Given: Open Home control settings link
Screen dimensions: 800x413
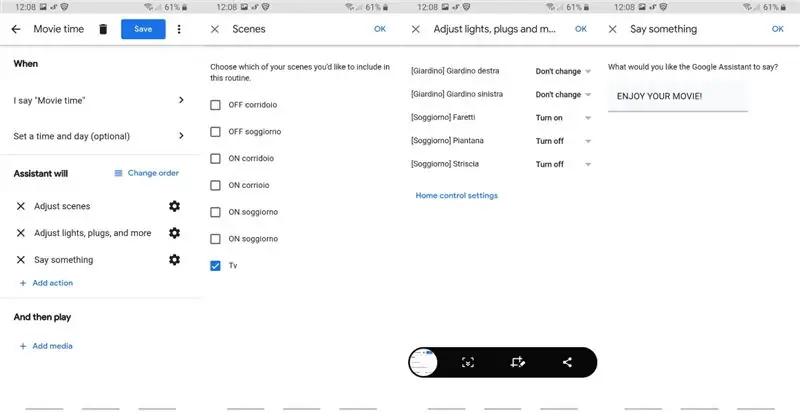Looking at the screenshot, I should [457, 196].
